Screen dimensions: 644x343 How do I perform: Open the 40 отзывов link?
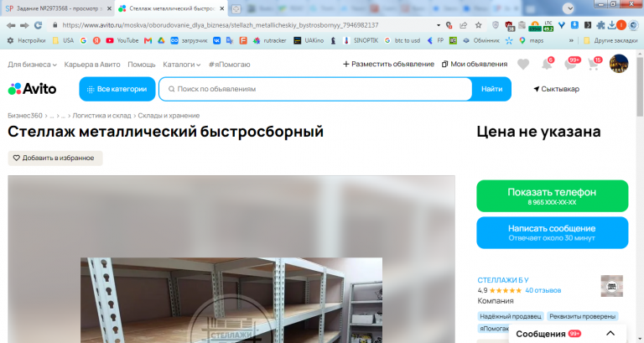tap(543, 290)
